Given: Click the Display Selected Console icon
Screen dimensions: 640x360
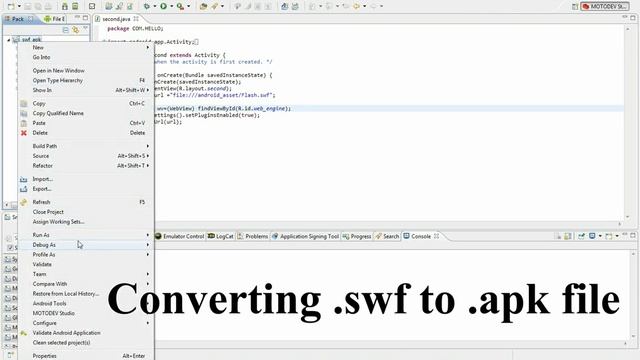Looking at the screenshot, I should coord(592,236).
